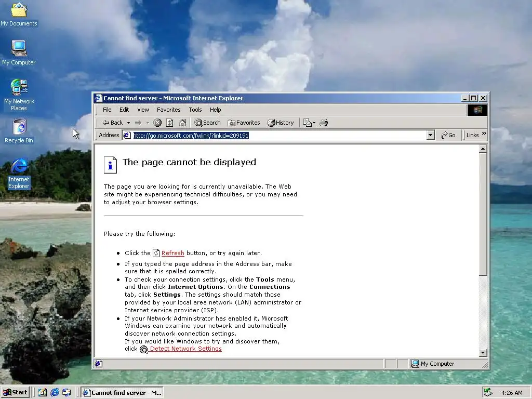Open the History toolbar button
532x399 pixels.
(x=280, y=123)
